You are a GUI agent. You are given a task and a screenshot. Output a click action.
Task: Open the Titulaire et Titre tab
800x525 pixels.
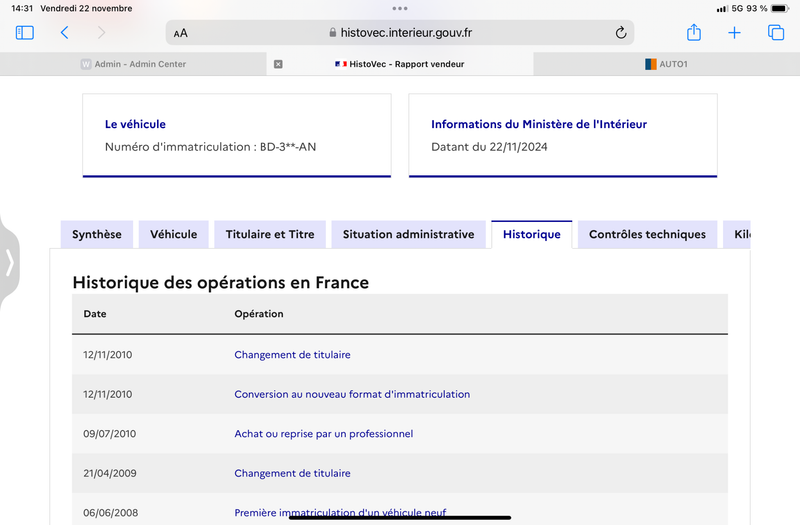coord(270,235)
